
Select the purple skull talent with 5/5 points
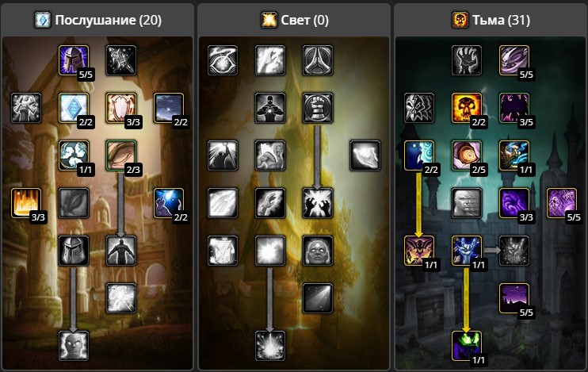click(x=562, y=203)
